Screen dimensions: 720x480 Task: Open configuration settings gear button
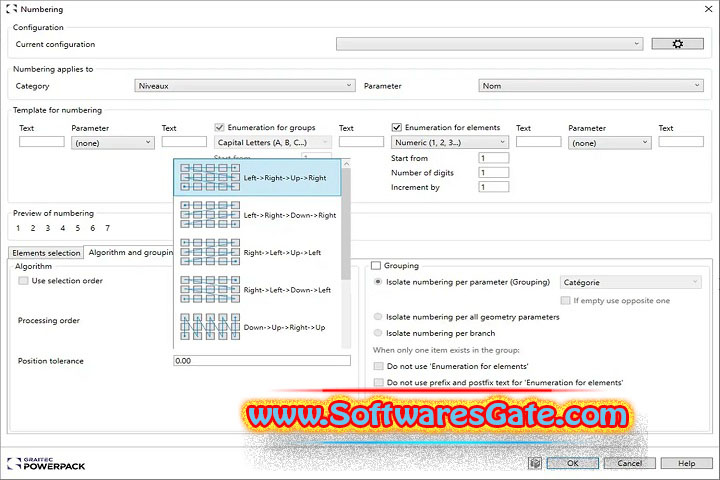(677, 44)
